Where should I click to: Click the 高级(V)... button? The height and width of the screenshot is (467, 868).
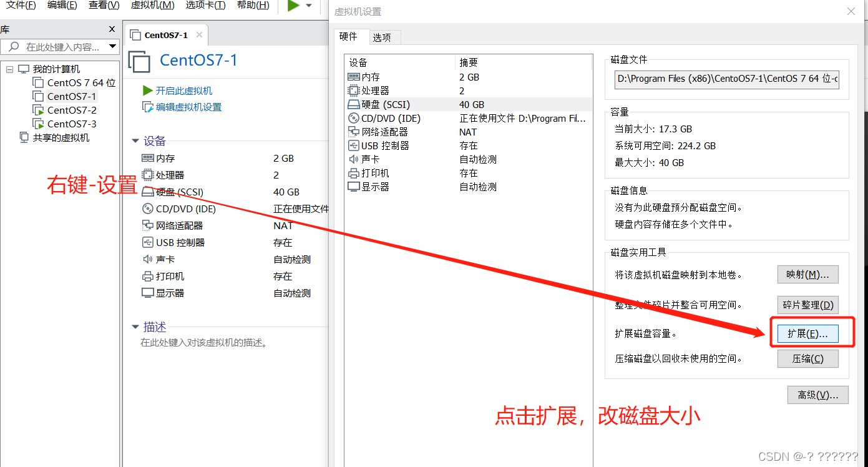pos(818,395)
